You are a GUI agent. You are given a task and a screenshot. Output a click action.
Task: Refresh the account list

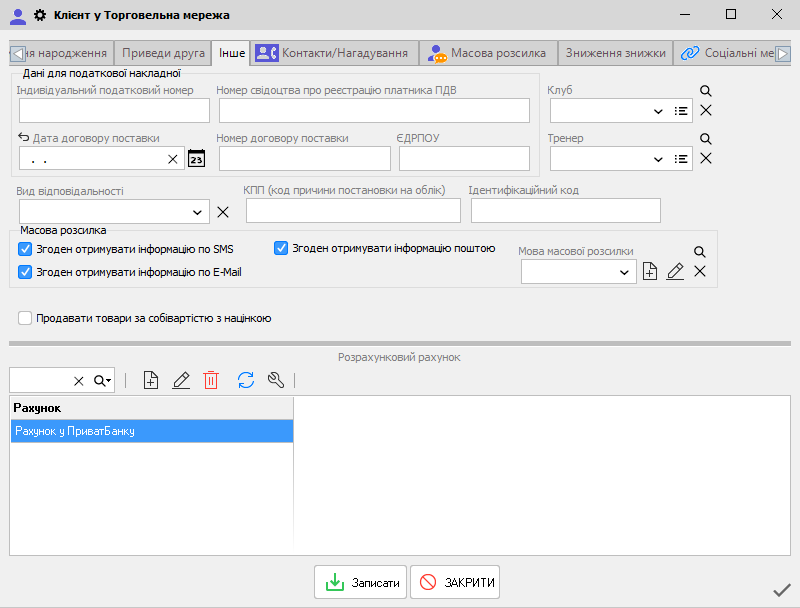coord(245,380)
